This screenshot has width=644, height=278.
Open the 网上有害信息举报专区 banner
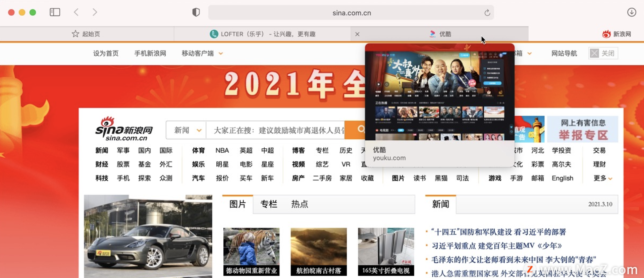(x=583, y=129)
